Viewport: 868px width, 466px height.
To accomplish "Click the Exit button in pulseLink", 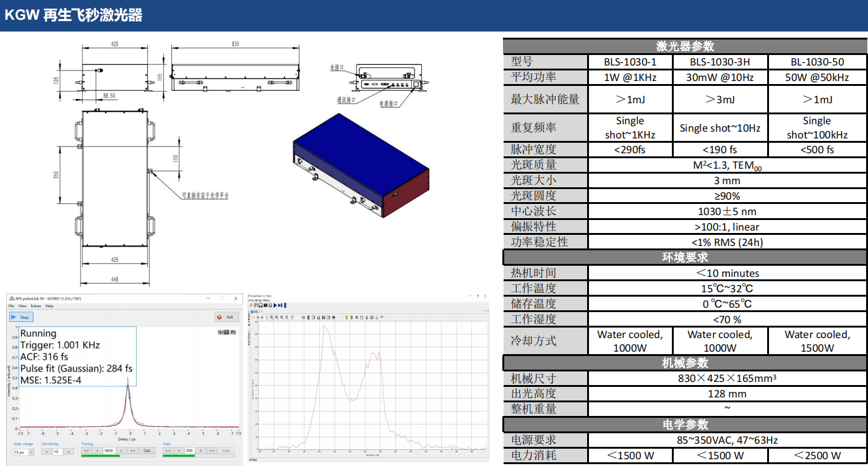I will pyautogui.click(x=227, y=317).
